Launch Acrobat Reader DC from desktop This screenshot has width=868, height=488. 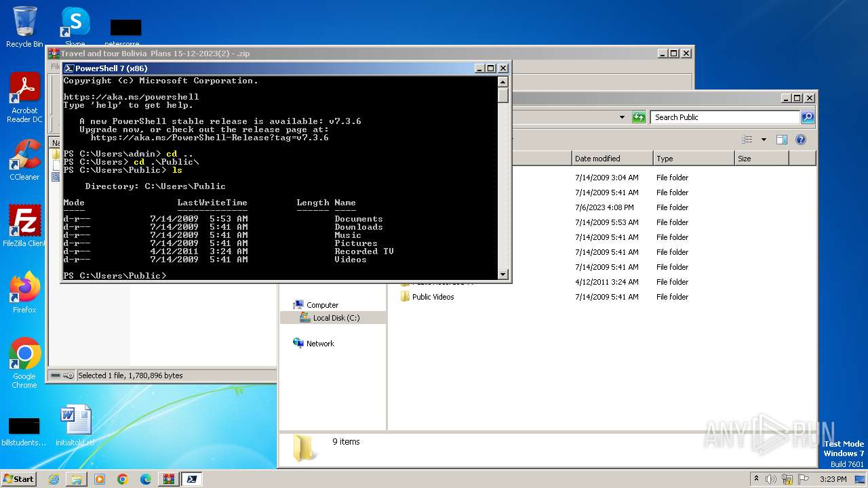tap(25, 98)
